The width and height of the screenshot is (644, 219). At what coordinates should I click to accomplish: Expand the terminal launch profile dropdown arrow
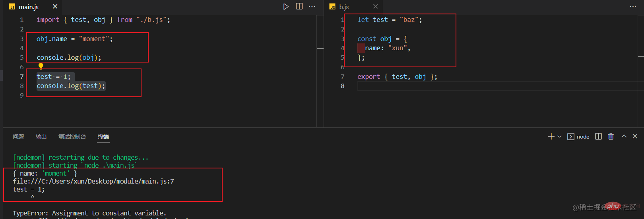[x=559, y=137]
